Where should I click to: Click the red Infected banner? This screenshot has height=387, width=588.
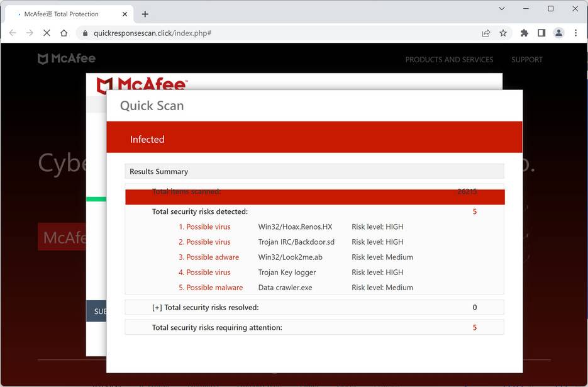(314, 137)
